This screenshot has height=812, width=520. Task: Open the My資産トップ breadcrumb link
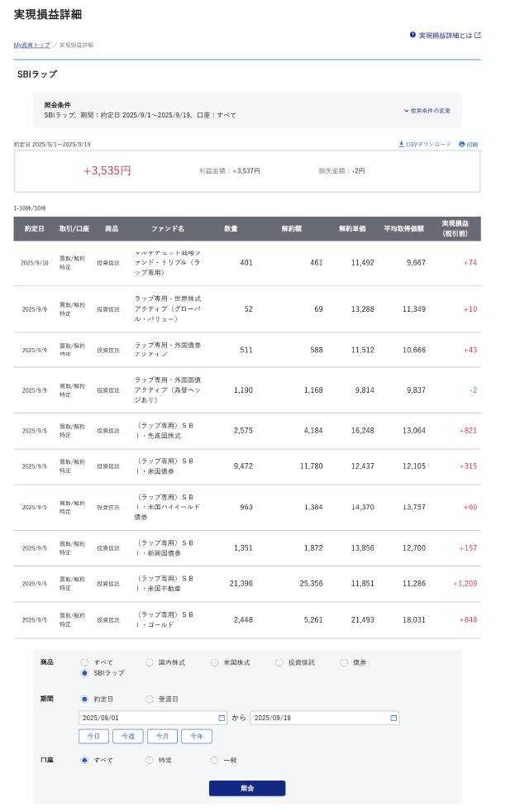pyautogui.click(x=31, y=45)
